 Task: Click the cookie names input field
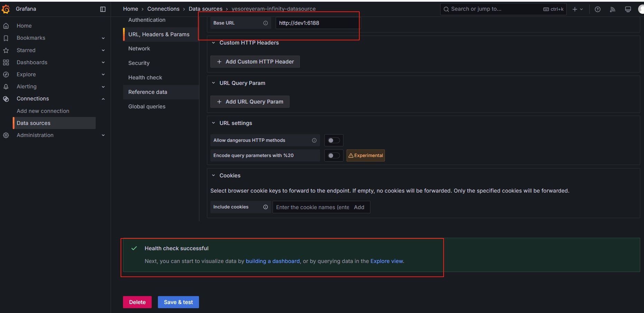coord(312,207)
